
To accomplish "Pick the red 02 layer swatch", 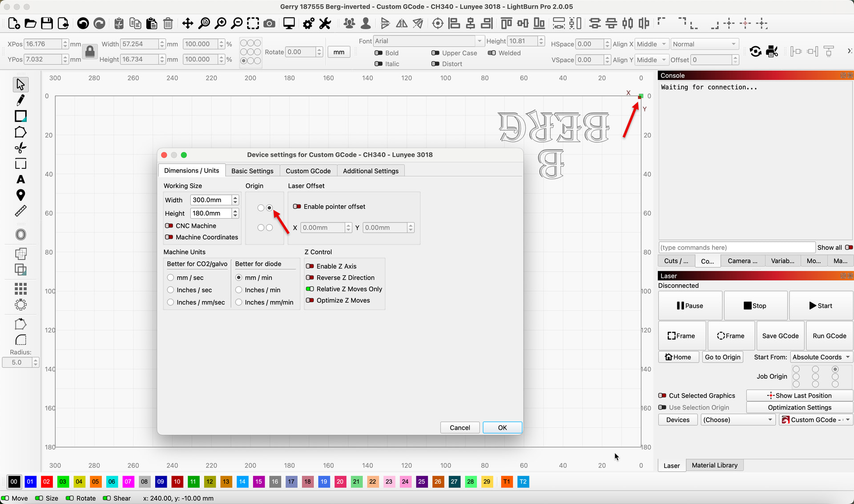I will point(47,482).
